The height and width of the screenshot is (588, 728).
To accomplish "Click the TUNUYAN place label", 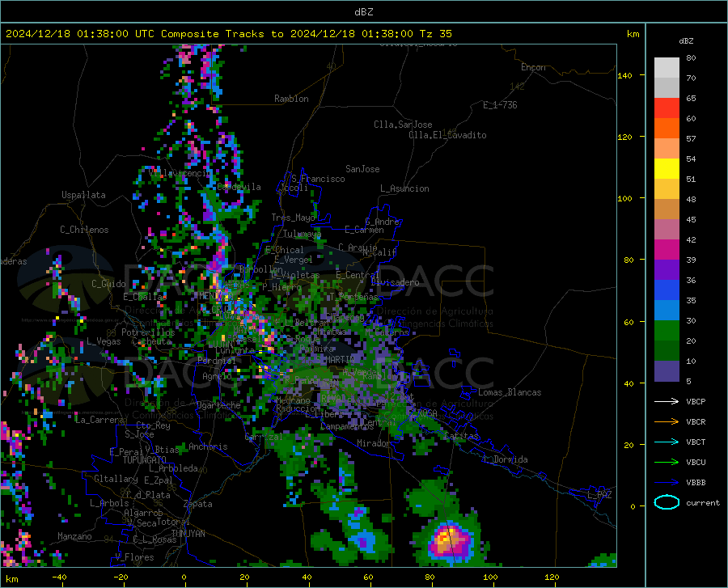I will 188,534.
